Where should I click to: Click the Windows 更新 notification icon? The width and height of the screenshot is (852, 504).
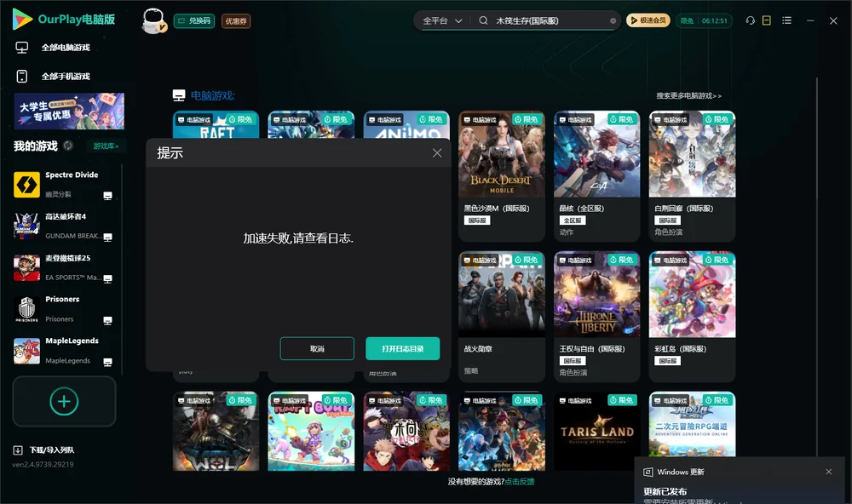point(648,472)
